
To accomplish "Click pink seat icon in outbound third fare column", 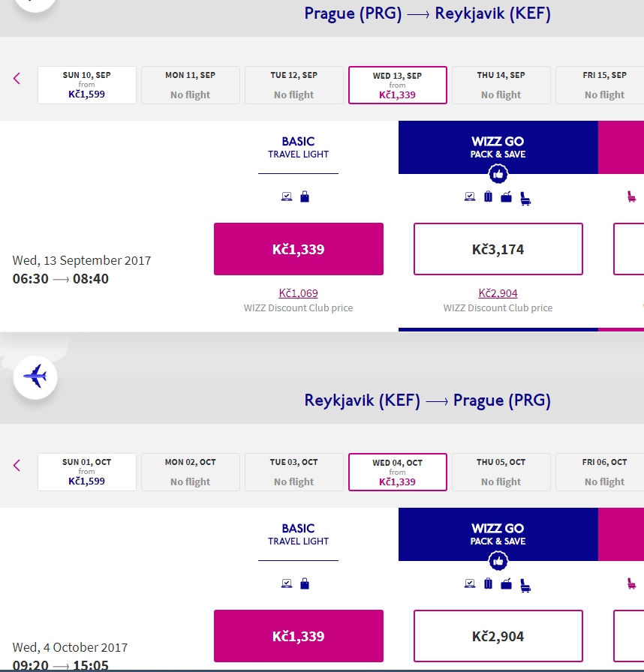I will click(x=631, y=196).
